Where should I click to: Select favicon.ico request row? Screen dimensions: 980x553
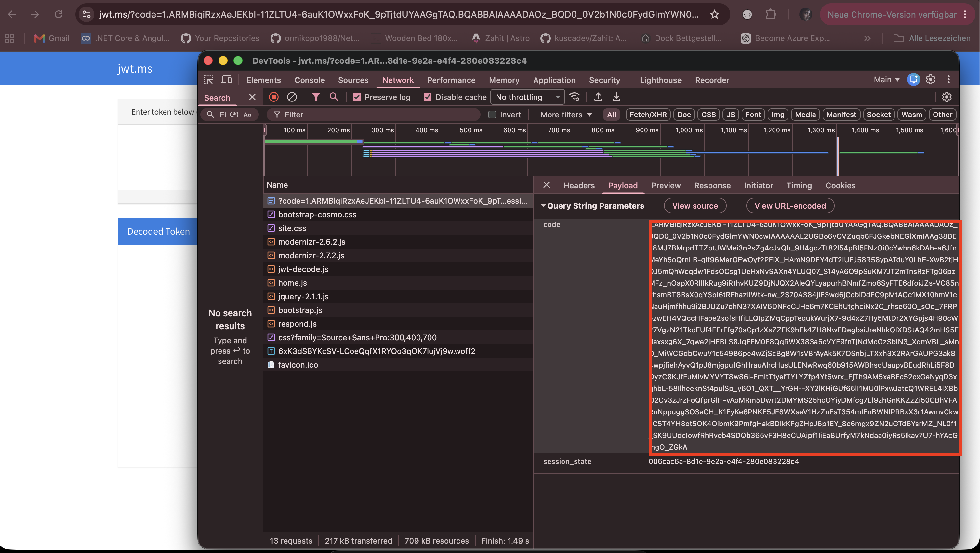coord(398,365)
